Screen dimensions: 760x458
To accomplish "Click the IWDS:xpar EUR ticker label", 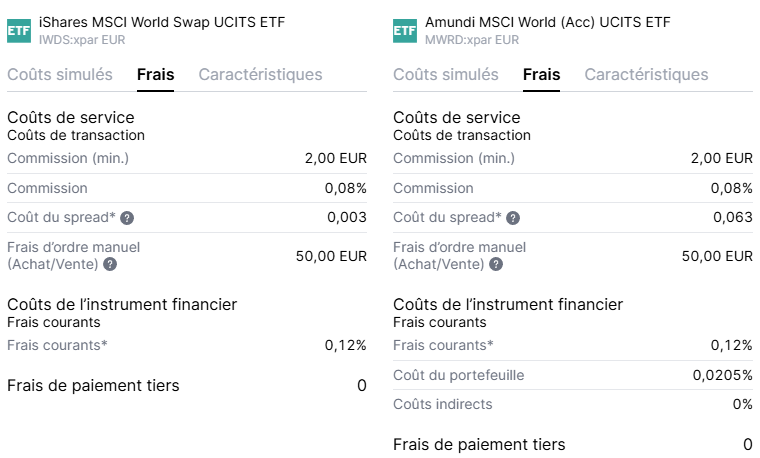I will (x=82, y=40).
